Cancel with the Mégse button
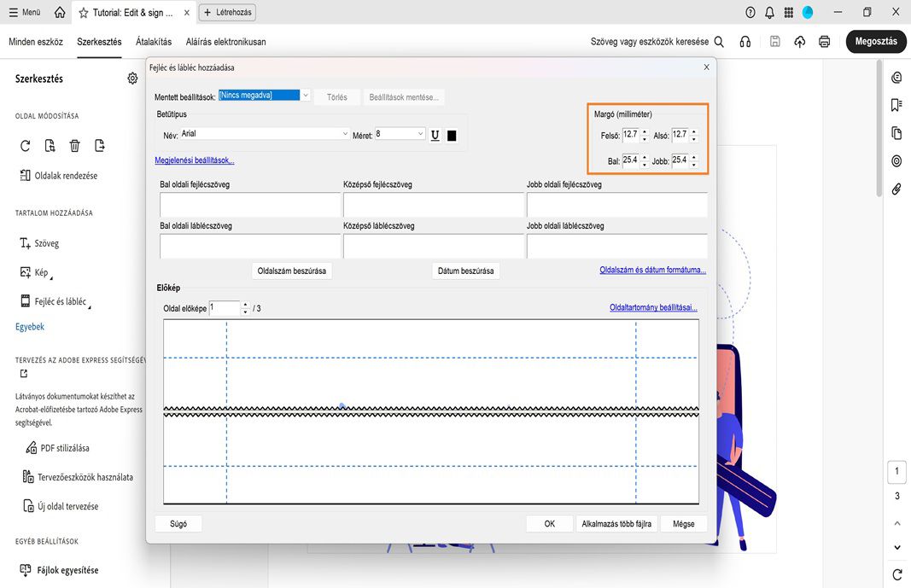The width and height of the screenshot is (911, 588). coord(684,524)
